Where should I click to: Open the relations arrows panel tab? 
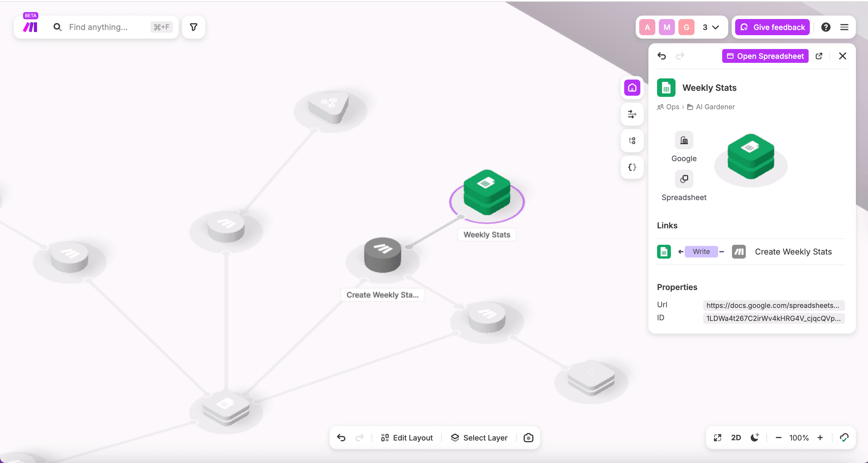click(x=632, y=114)
